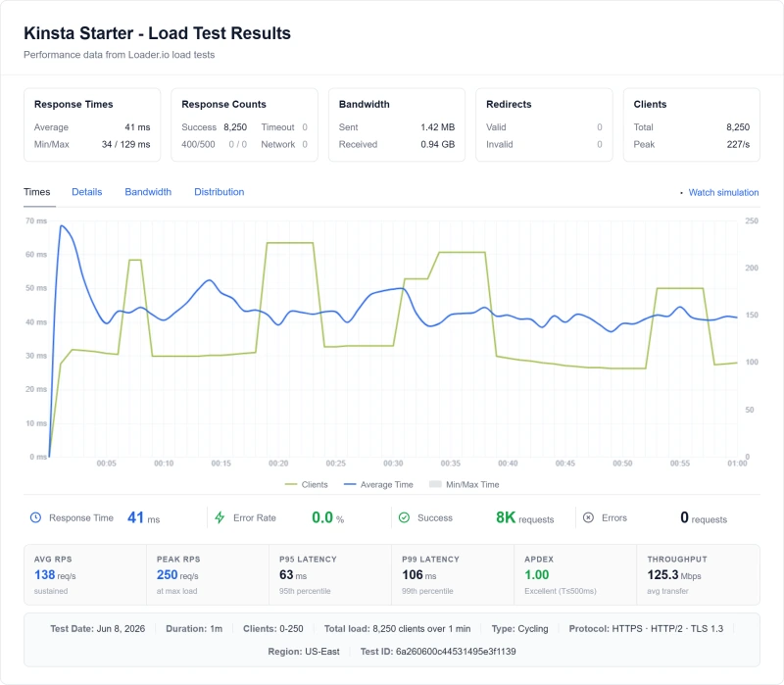Click the clock icon beside Response Time
Image resolution: width=784 pixels, height=685 pixels.
point(35,517)
